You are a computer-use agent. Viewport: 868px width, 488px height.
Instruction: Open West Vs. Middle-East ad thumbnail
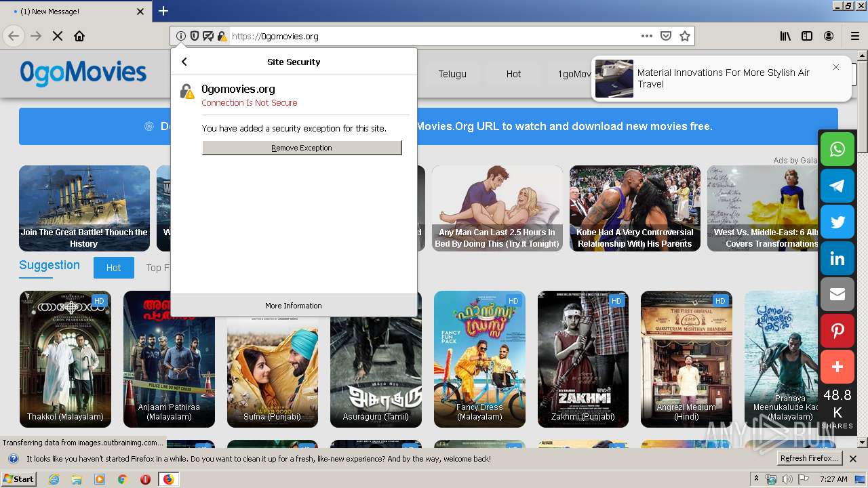(763, 208)
